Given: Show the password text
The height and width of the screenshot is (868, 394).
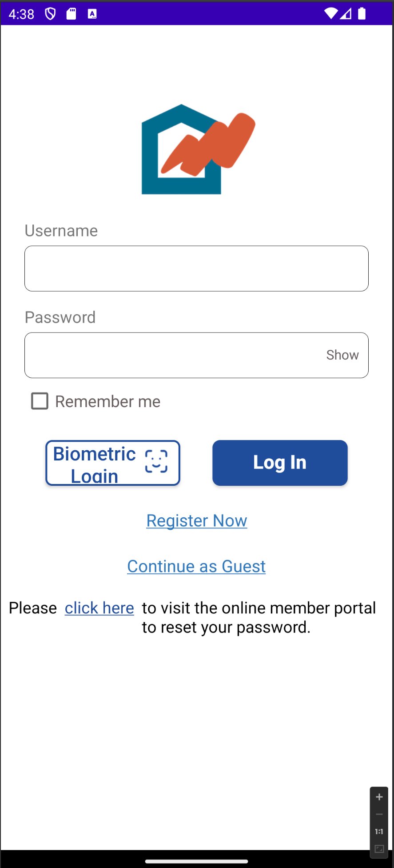Looking at the screenshot, I should click(342, 355).
